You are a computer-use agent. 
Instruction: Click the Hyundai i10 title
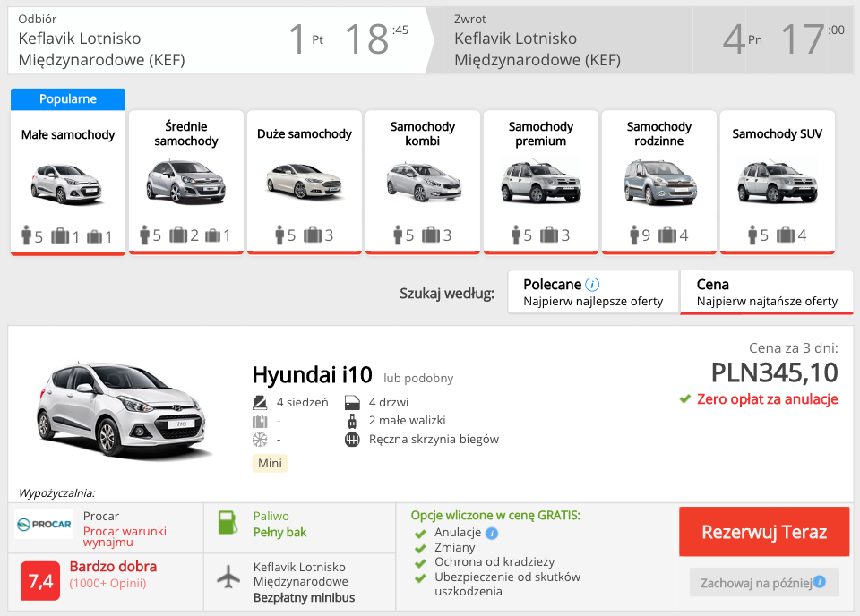tap(312, 375)
